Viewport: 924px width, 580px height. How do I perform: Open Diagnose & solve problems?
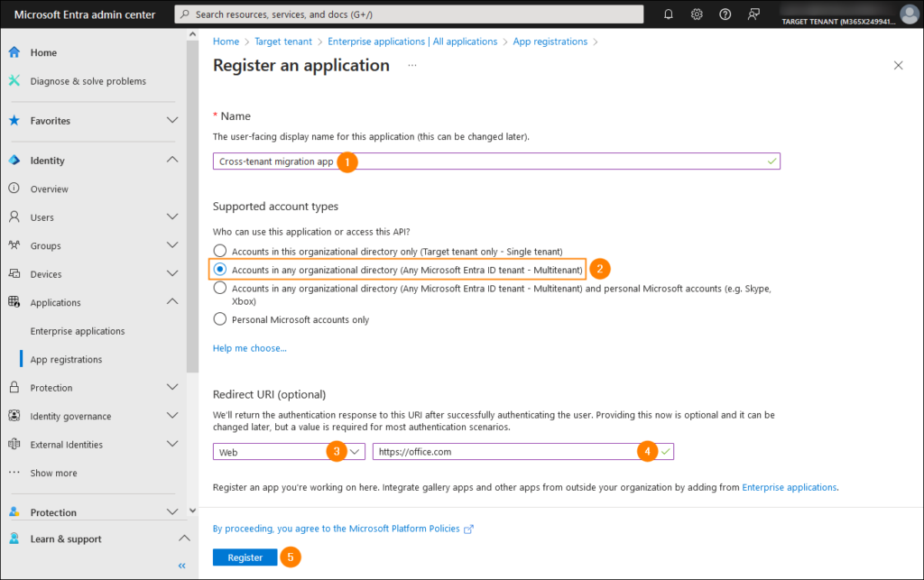[88, 81]
